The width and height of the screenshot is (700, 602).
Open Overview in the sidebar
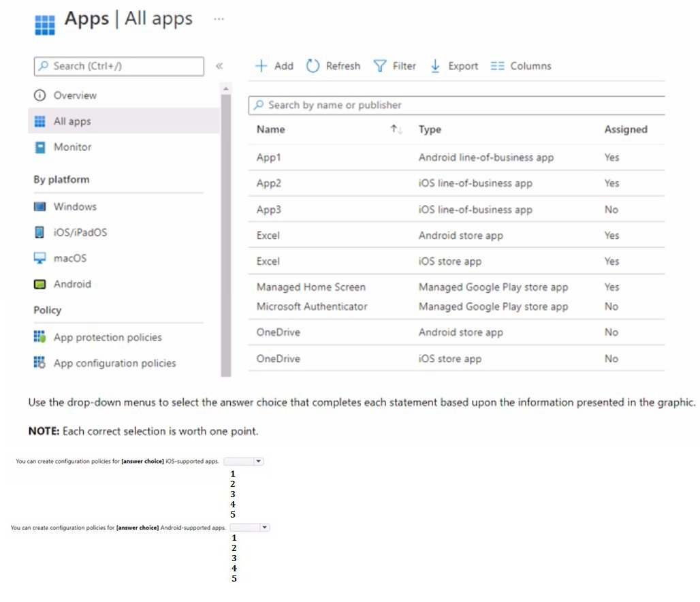pyautogui.click(x=75, y=95)
